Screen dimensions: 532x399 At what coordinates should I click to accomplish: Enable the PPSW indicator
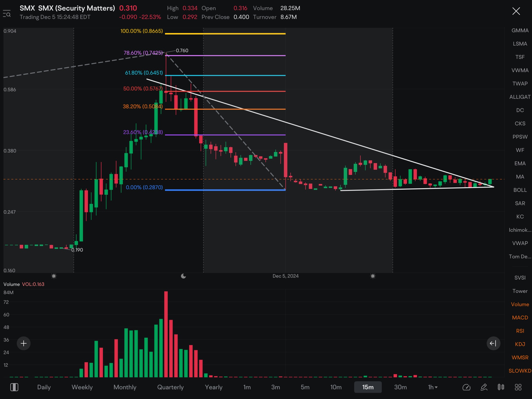pos(520,137)
